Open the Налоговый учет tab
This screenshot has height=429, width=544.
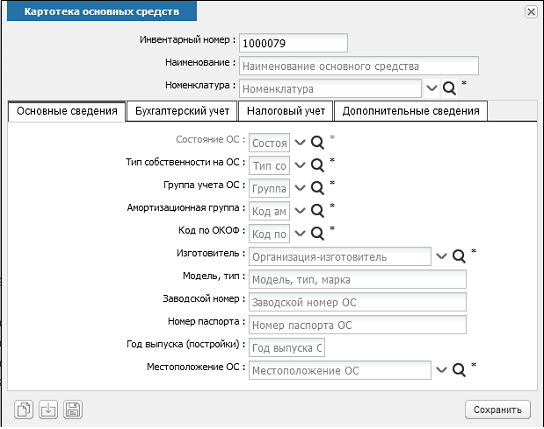tap(286, 111)
